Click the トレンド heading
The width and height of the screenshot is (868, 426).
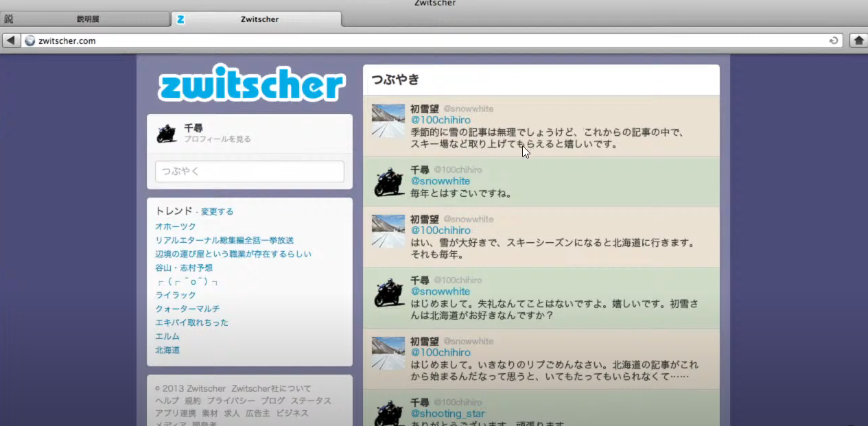(174, 211)
